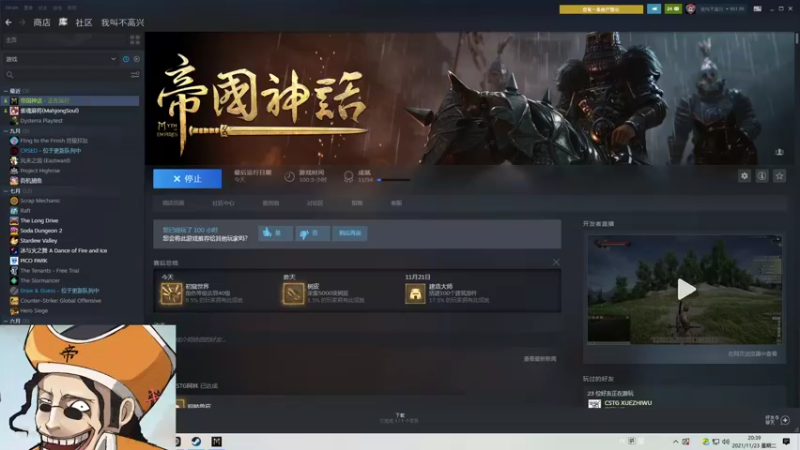
Task: Click today's achievement icon 初窥世界
Action: tap(171, 293)
